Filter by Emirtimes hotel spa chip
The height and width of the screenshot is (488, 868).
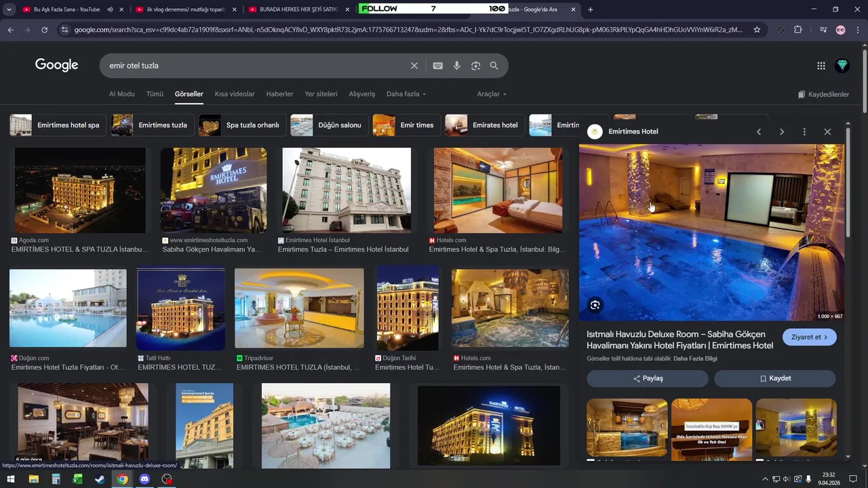point(58,125)
